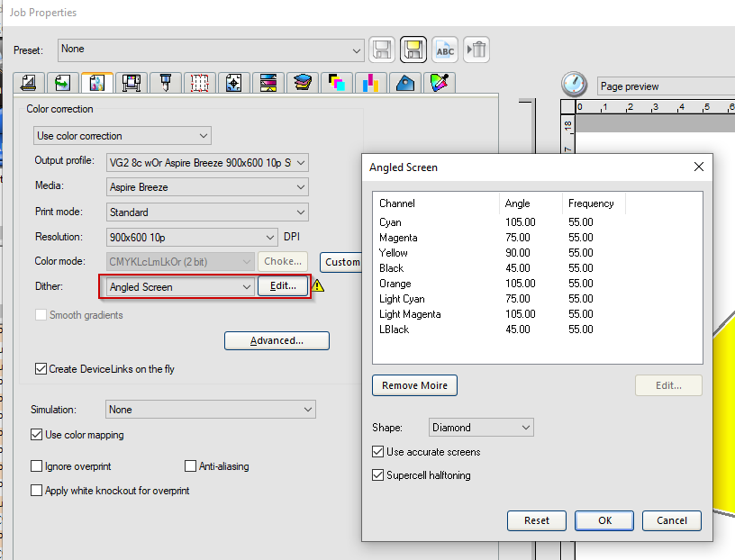Enable Anti-aliasing checkbox

click(190, 465)
